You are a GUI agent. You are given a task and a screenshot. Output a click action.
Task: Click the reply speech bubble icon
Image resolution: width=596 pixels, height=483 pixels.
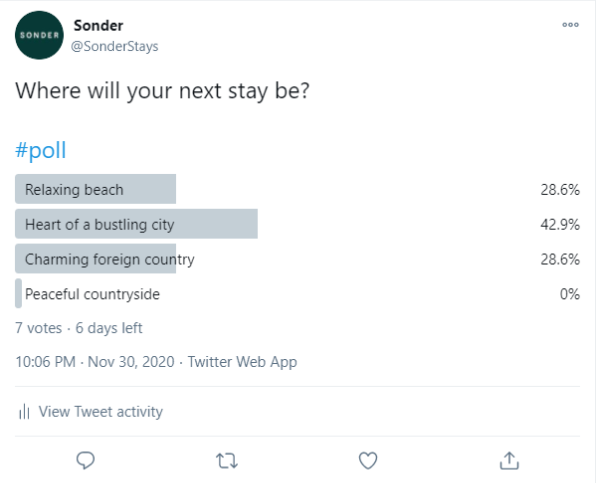(86, 460)
